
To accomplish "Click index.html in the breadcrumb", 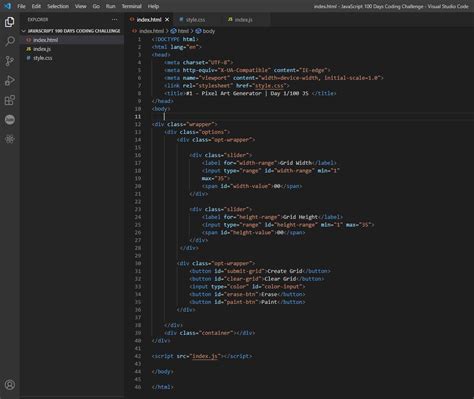I will (151, 31).
